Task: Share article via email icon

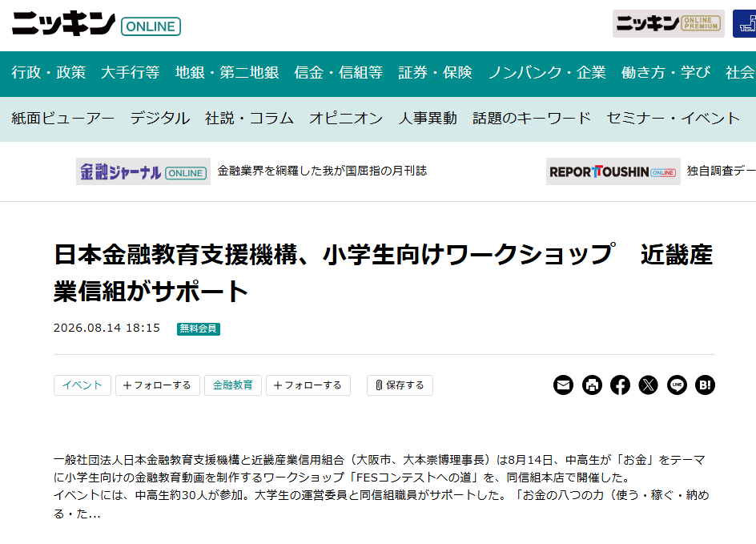Action: pos(563,385)
